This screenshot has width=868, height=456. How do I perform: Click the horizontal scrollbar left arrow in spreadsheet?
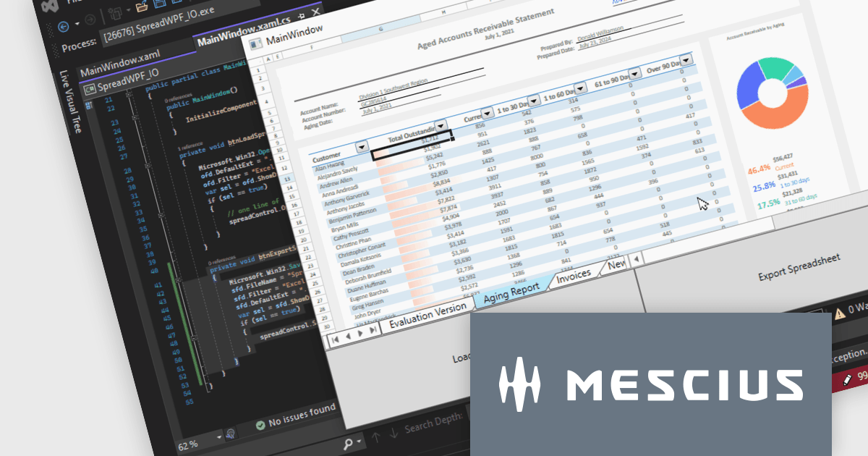(636, 258)
